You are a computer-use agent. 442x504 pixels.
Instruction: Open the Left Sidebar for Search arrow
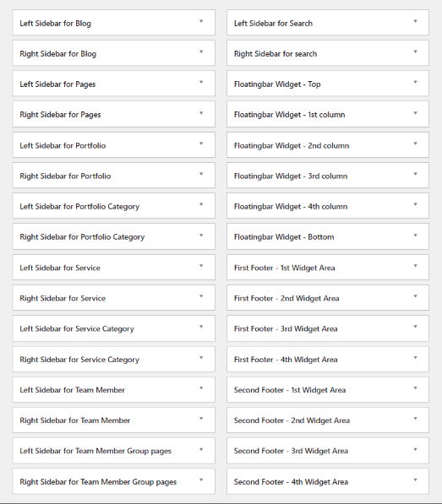coord(415,22)
